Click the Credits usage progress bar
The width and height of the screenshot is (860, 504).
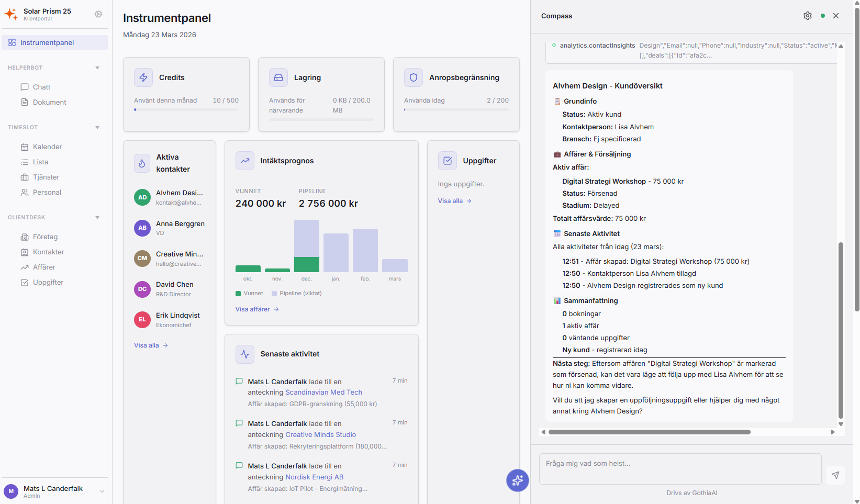pos(186,110)
